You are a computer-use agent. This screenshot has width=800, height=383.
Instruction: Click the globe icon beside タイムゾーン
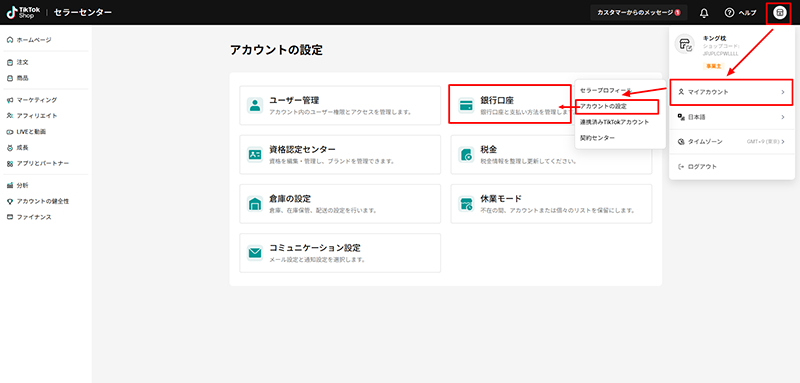(x=681, y=142)
